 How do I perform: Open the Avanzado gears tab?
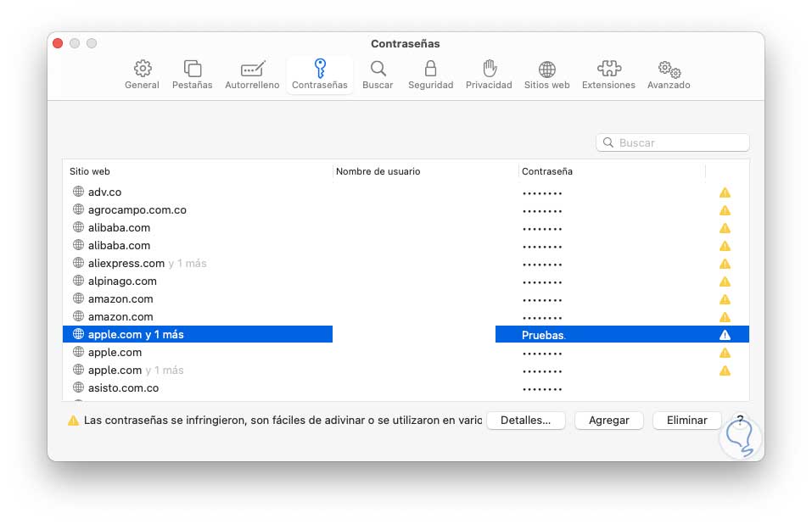point(669,75)
